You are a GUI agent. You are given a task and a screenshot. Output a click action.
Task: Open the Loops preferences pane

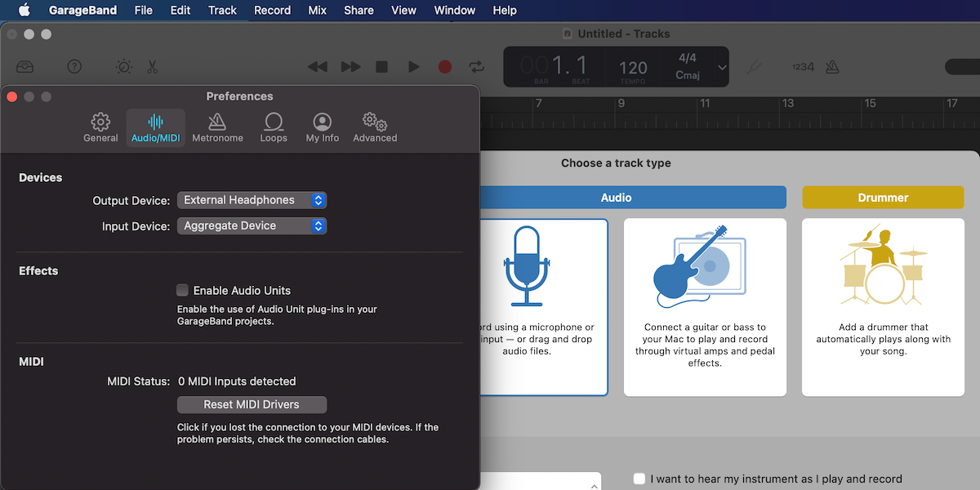pos(273,127)
